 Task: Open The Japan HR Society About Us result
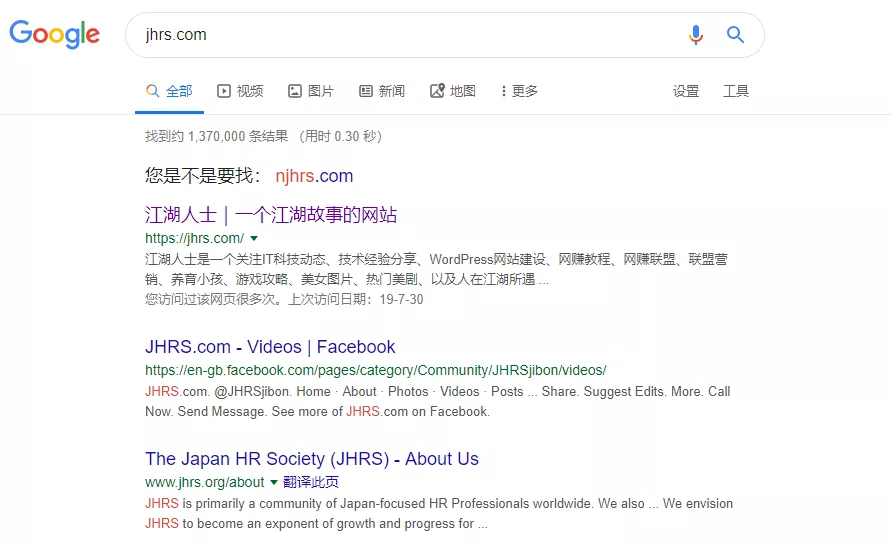click(x=312, y=459)
